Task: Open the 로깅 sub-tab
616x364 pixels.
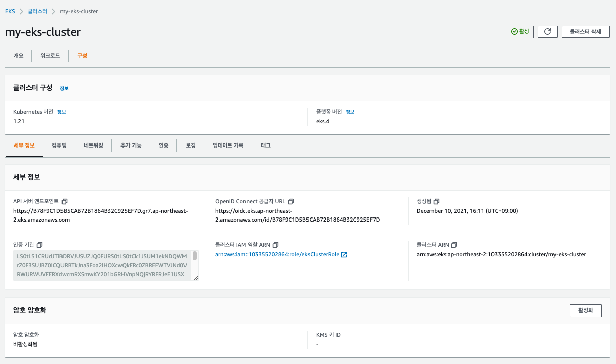Action: (x=191, y=145)
